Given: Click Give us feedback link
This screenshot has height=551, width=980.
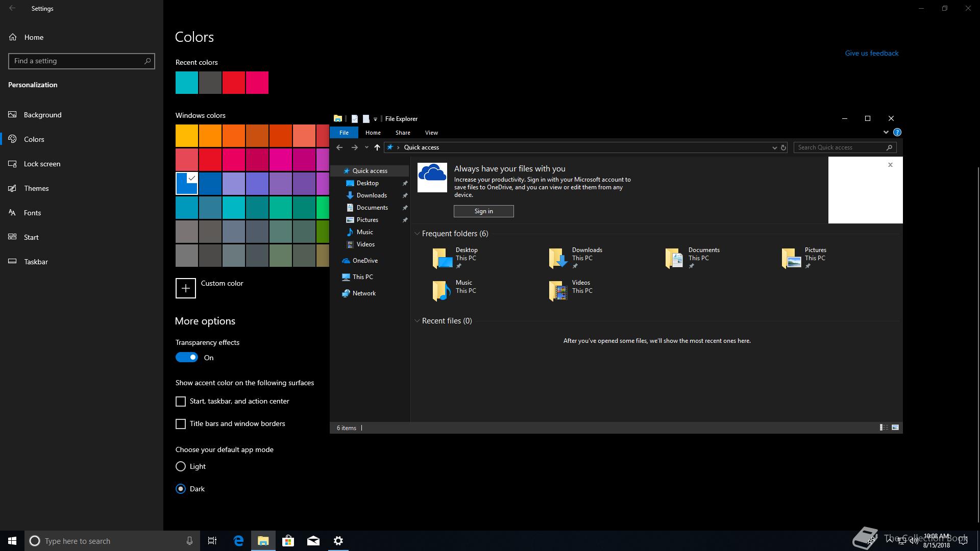Looking at the screenshot, I should pos(872,53).
